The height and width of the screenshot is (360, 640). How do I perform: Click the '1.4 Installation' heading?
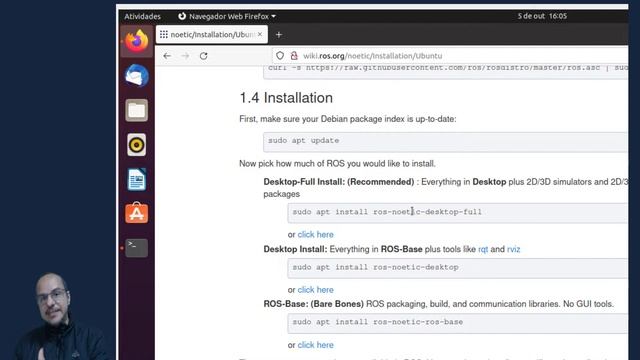(286, 98)
